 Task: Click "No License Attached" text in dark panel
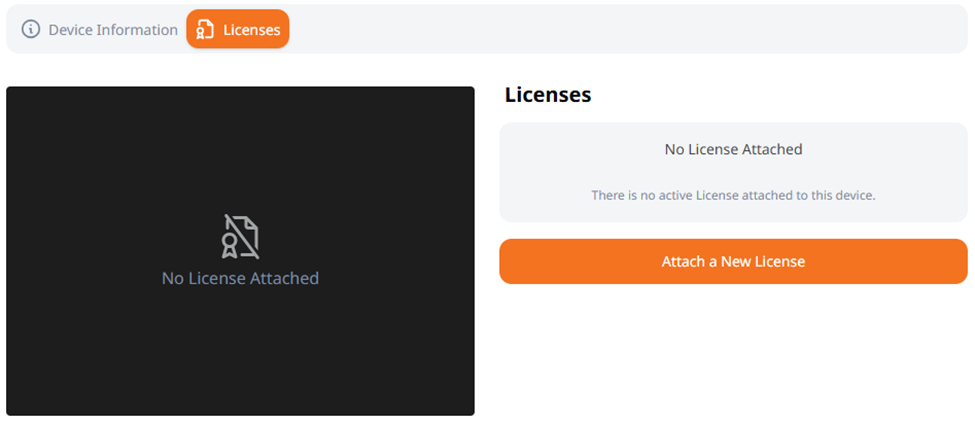[240, 278]
